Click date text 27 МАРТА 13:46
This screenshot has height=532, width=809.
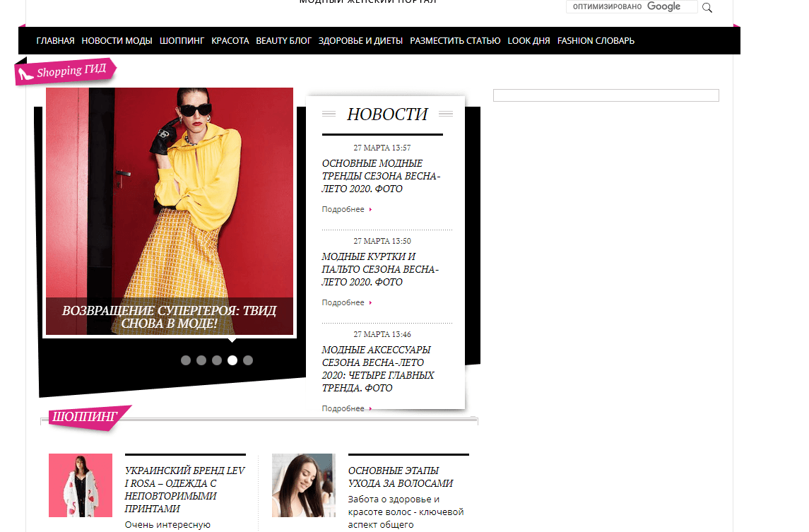tap(382, 335)
